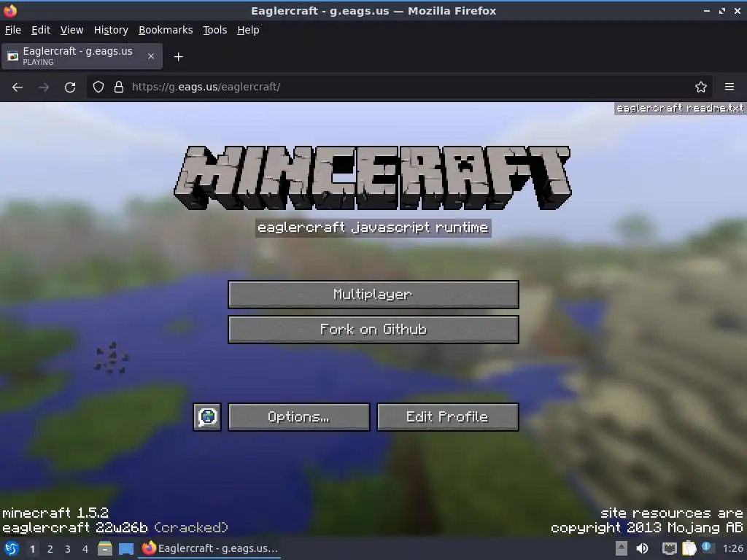Click the Minecraft title logo

[x=373, y=178]
